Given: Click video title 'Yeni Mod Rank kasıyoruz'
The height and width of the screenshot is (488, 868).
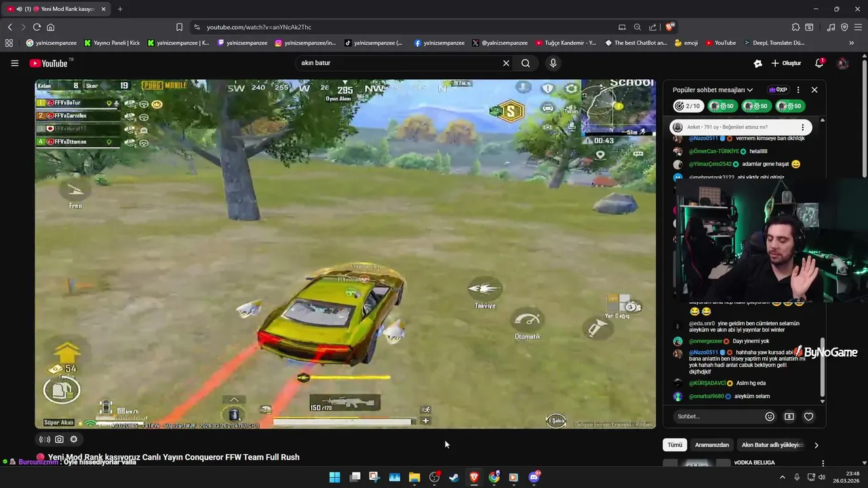Looking at the screenshot, I should tap(174, 457).
